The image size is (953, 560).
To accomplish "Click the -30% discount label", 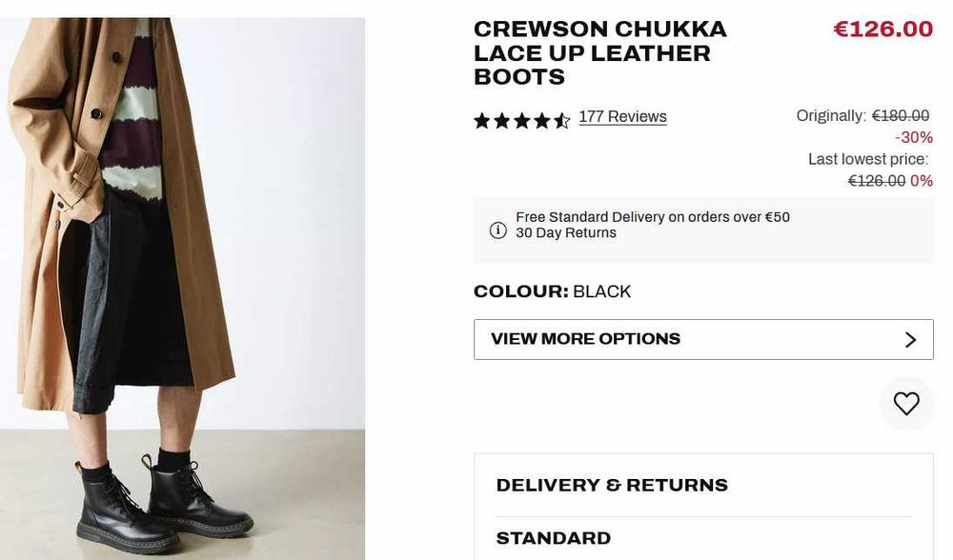I will click(x=914, y=138).
